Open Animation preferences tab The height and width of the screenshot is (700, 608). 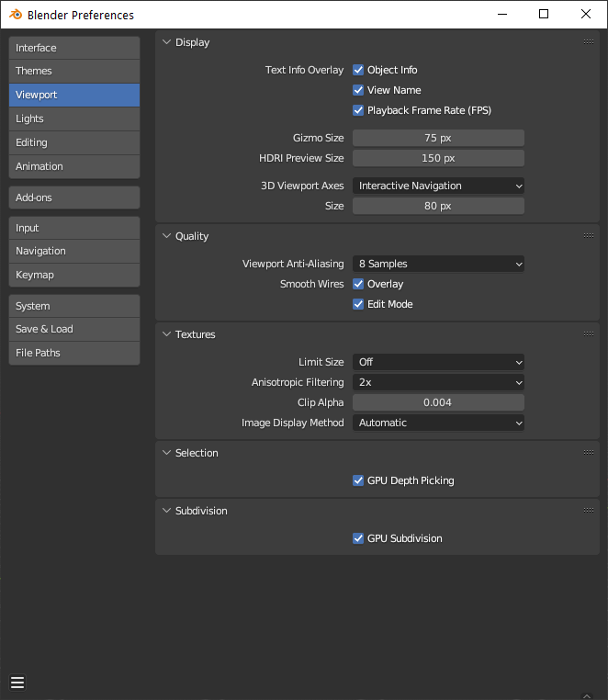pos(74,166)
